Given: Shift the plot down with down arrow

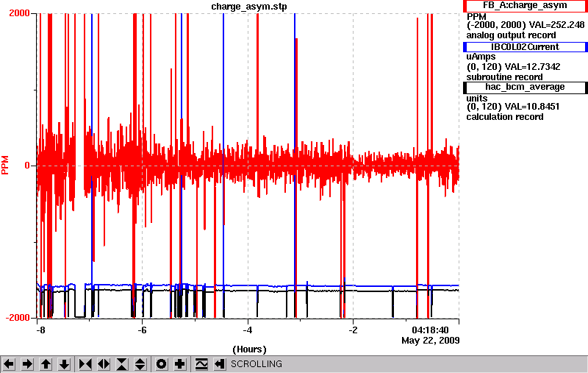Looking at the screenshot, I should (65, 364).
